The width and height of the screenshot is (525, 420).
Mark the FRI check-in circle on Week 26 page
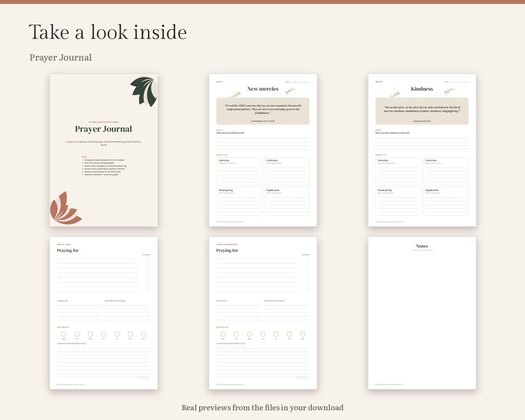click(x=117, y=334)
